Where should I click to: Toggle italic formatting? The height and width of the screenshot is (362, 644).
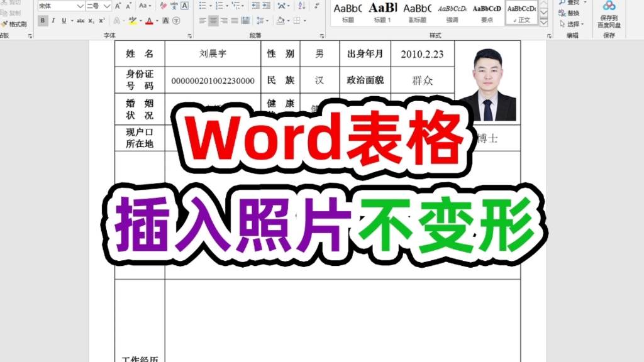[53, 20]
